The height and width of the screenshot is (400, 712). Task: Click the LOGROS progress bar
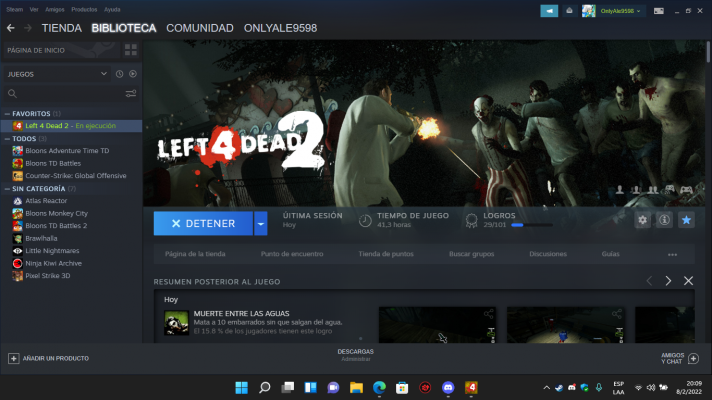[x=518, y=226]
